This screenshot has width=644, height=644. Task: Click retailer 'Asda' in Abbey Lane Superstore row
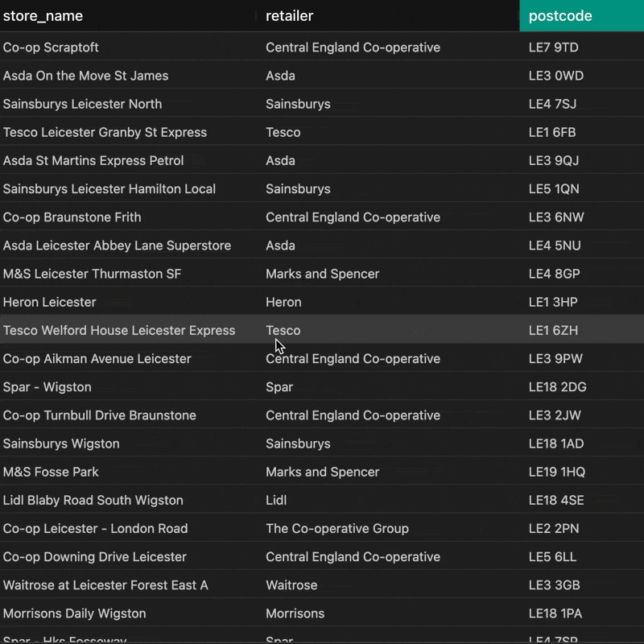click(280, 246)
